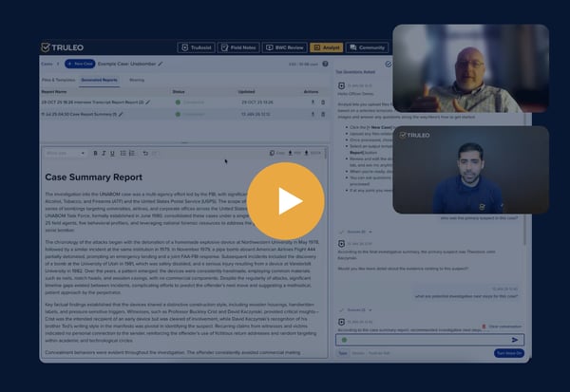Click the check icon atop the chat panel
This screenshot has width=570, height=392.
[x=389, y=64]
